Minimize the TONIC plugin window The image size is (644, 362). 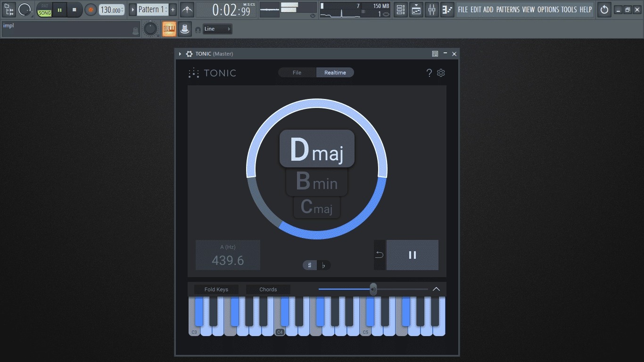click(x=445, y=54)
